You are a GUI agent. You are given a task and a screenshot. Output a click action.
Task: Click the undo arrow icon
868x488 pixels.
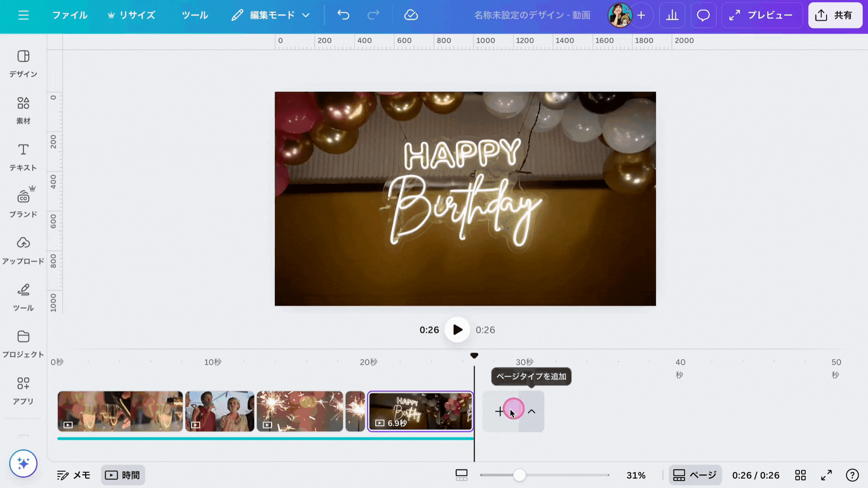pyautogui.click(x=343, y=15)
